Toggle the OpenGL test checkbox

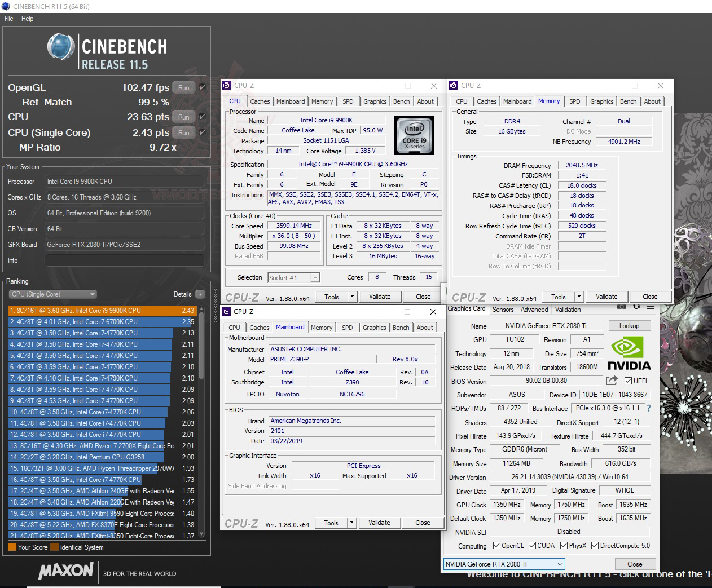tap(202, 87)
